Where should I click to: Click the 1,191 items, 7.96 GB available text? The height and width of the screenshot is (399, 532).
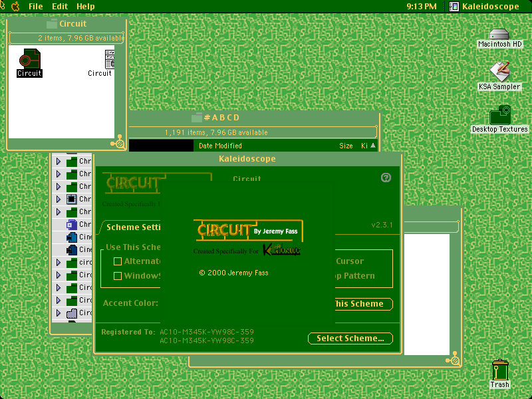pyautogui.click(x=216, y=132)
